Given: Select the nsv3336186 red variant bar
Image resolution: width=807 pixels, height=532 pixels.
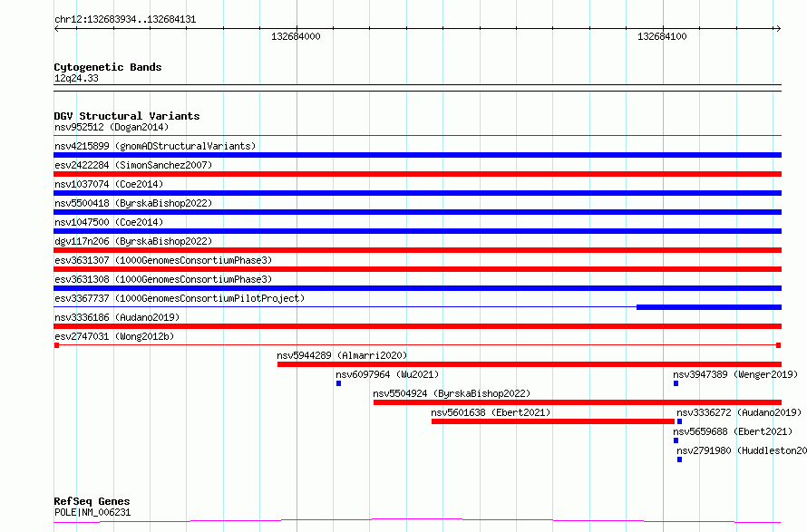Looking at the screenshot, I should point(417,326).
